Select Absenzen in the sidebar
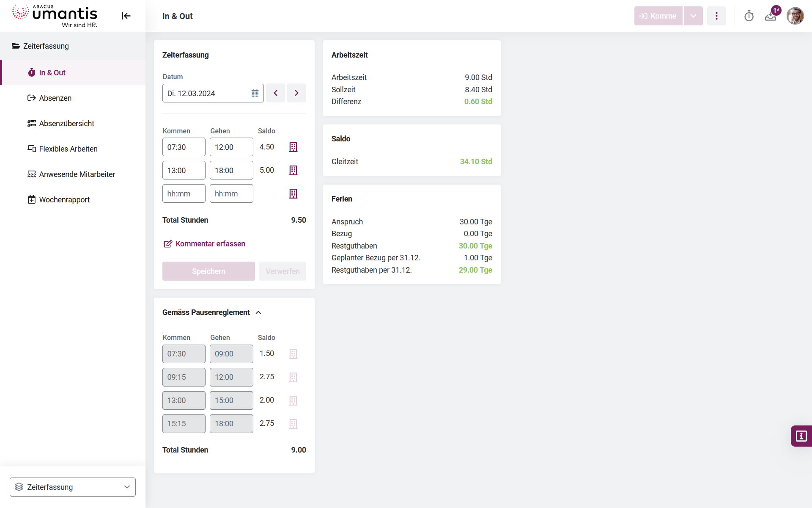The height and width of the screenshot is (508, 812). [55, 98]
